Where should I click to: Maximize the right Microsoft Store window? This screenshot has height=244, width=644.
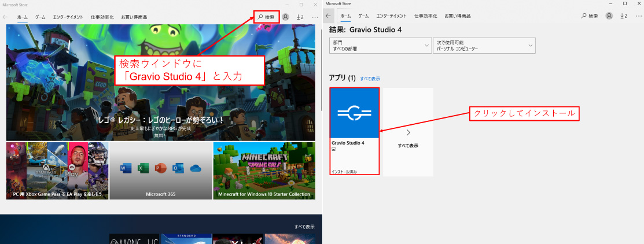(625, 3)
